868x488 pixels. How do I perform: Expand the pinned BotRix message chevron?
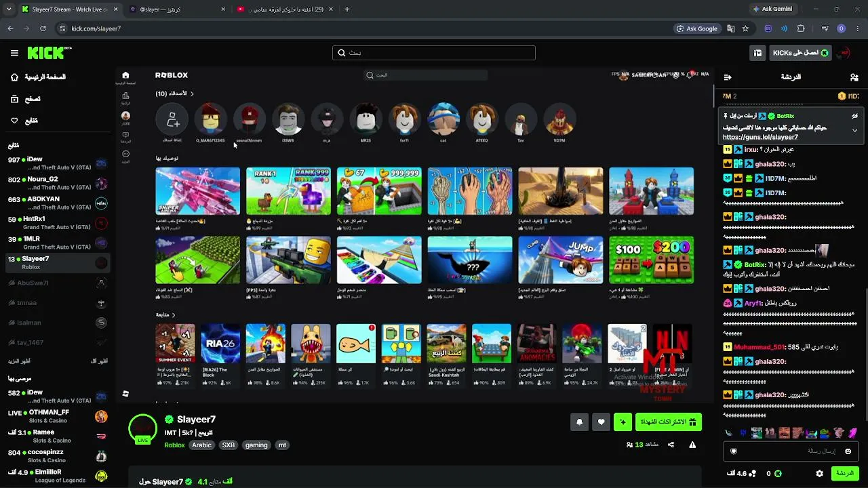click(854, 130)
